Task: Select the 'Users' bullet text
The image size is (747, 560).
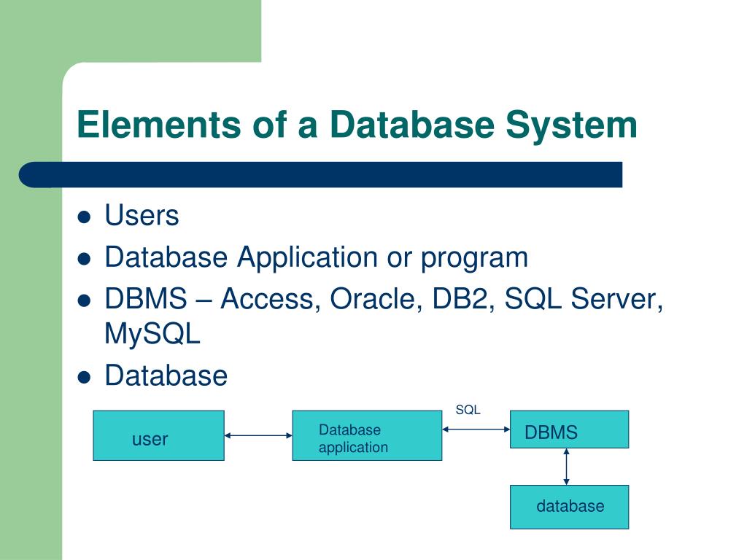Action: (142, 215)
